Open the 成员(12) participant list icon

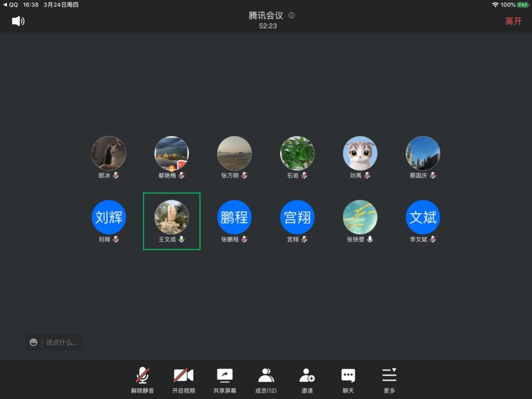pyautogui.click(x=266, y=375)
